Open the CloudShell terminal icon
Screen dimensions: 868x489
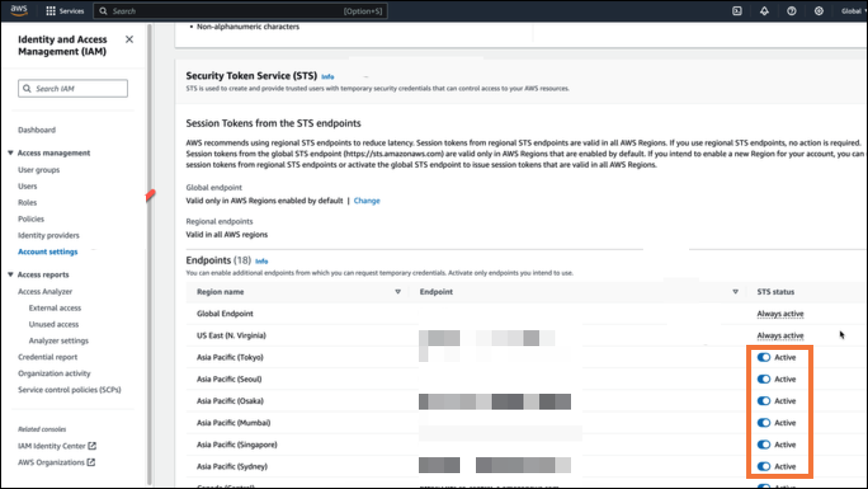737,11
